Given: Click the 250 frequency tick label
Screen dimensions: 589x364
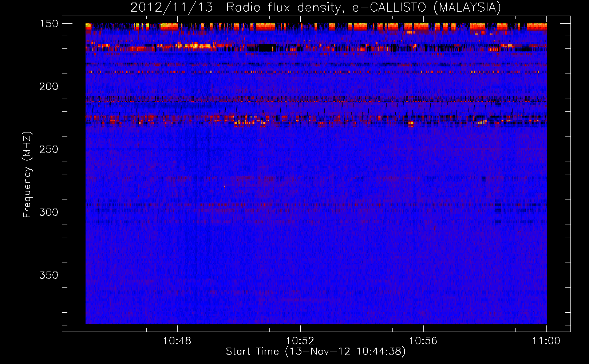Looking at the screenshot, I should pos(49,149).
